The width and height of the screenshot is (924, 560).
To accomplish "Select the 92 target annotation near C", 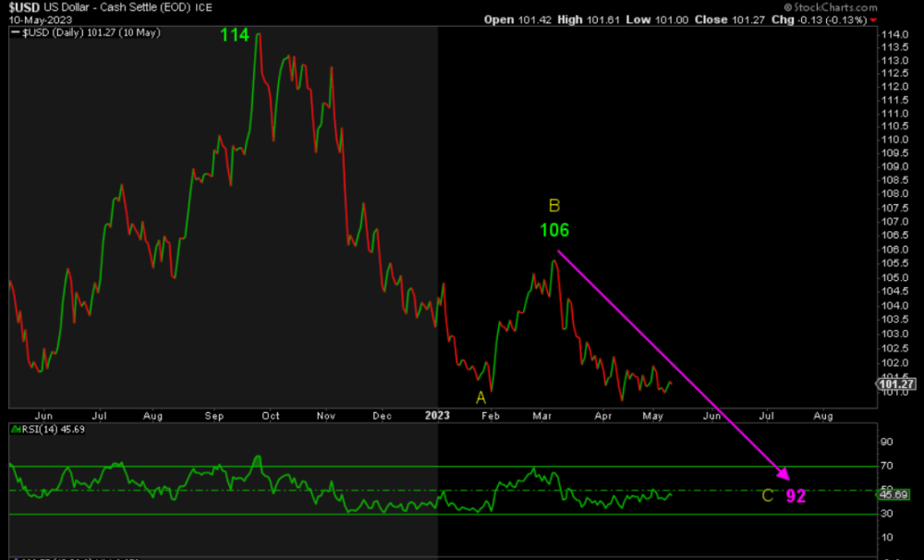I will pyautogui.click(x=796, y=496).
